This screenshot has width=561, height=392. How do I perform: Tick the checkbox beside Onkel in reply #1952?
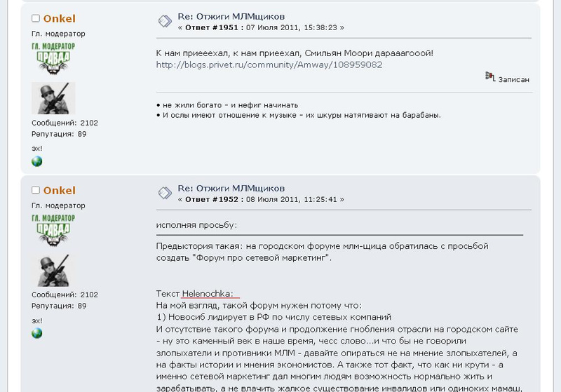pos(36,190)
